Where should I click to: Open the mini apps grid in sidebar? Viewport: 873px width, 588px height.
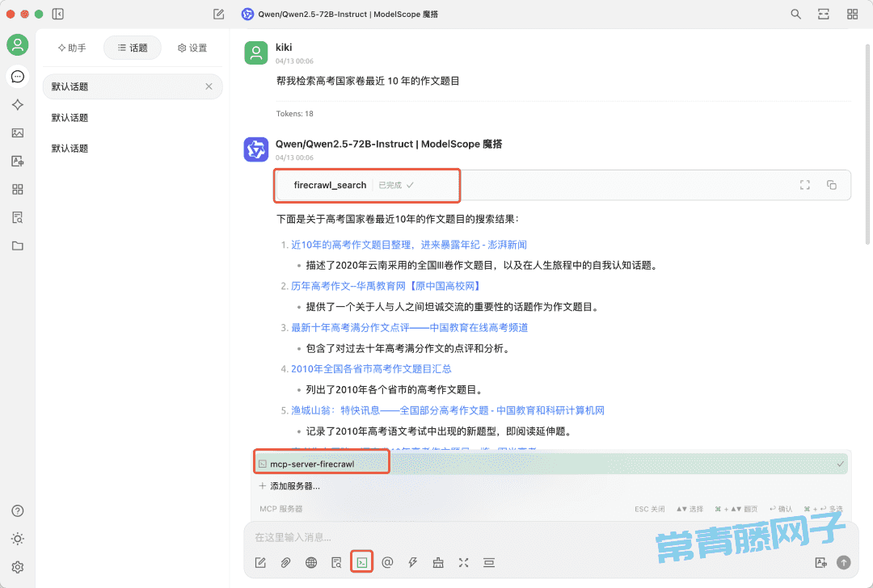click(18, 190)
